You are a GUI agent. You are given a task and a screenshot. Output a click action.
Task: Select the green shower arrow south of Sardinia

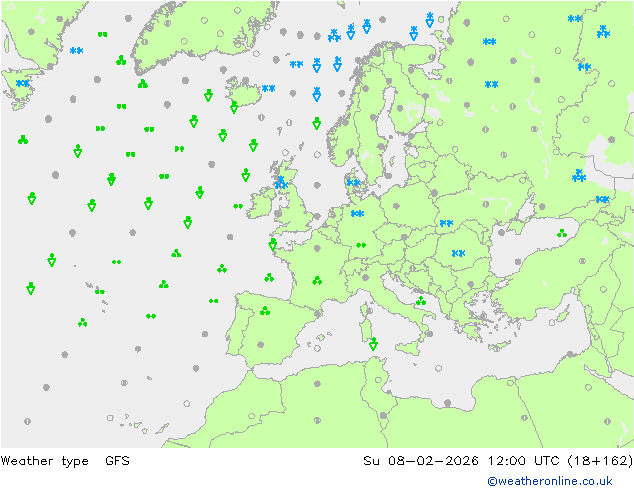[x=373, y=344]
